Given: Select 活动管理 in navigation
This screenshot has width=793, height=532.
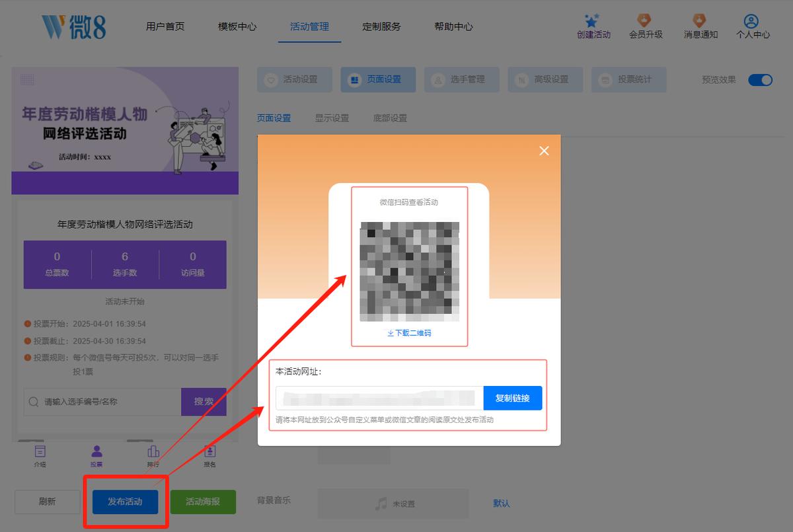Looking at the screenshot, I should tap(309, 27).
